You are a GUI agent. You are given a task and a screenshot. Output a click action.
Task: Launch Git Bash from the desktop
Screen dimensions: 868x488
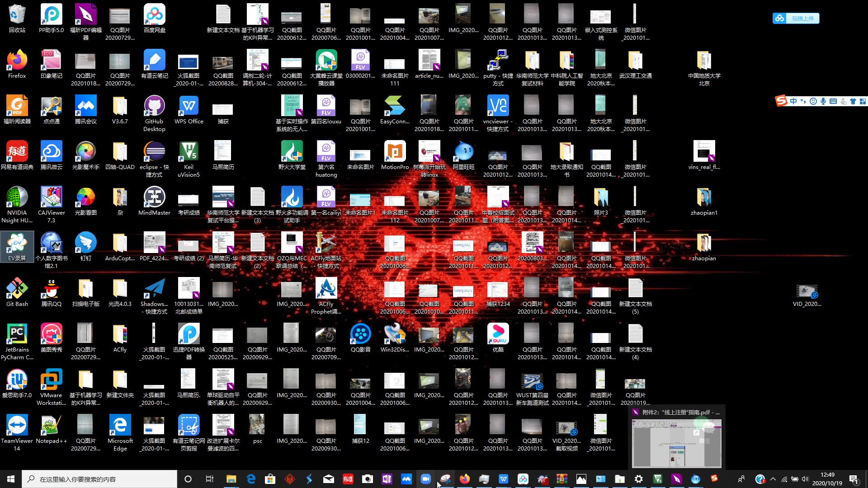point(17,292)
